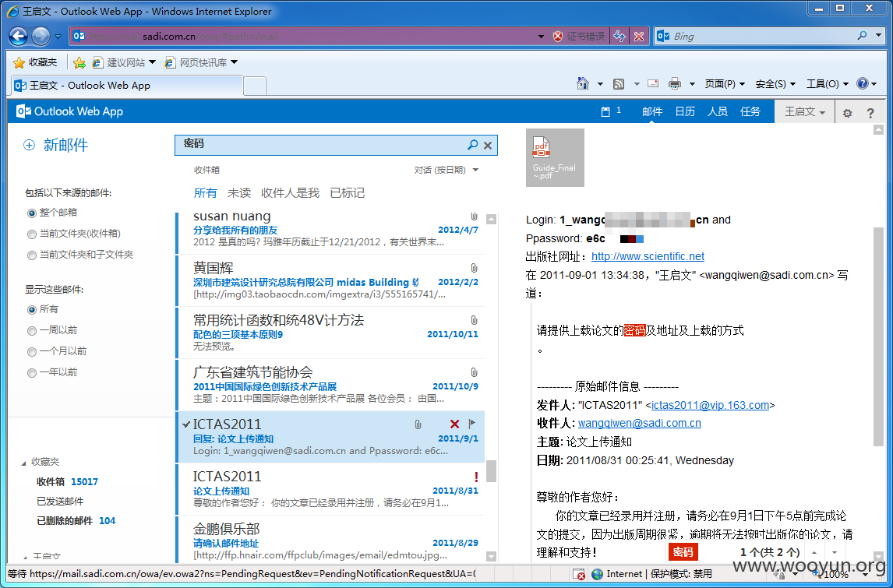Switch to the 任务 tab
This screenshot has height=588, width=893.
tap(750, 111)
